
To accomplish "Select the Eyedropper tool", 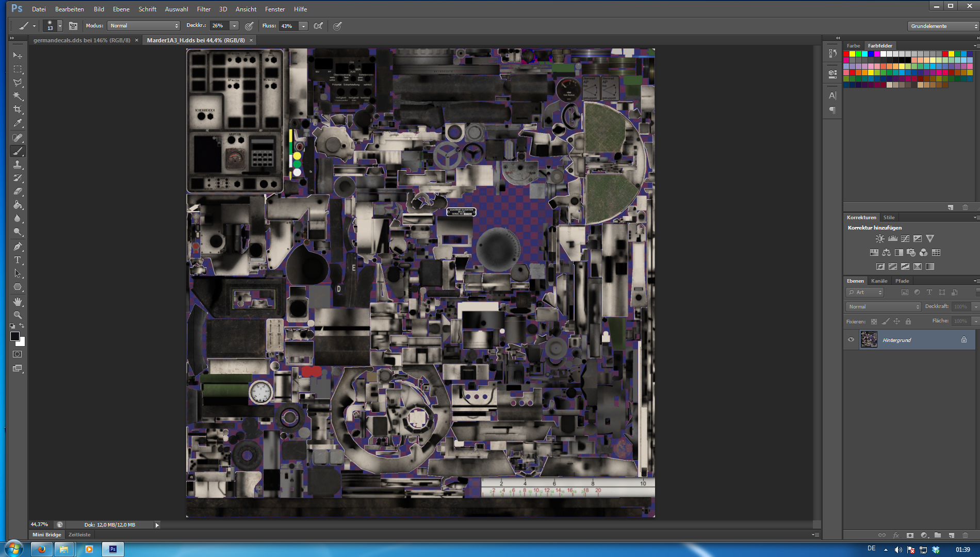I will point(18,123).
